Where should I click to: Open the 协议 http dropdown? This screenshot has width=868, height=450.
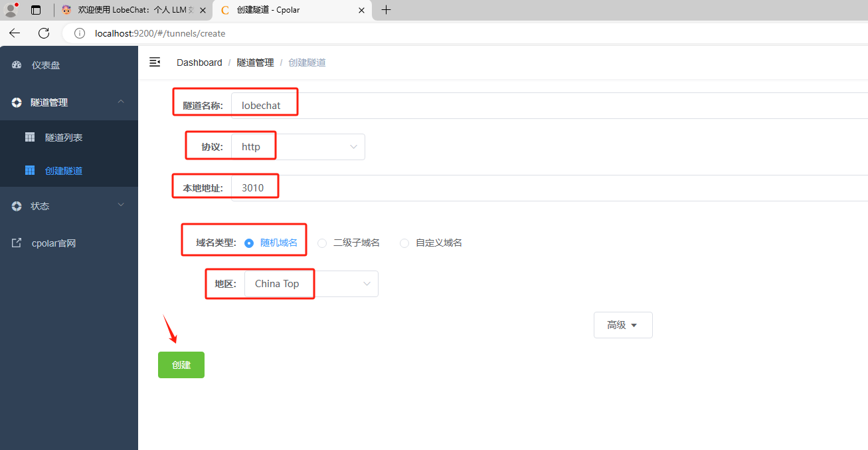click(298, 147)
